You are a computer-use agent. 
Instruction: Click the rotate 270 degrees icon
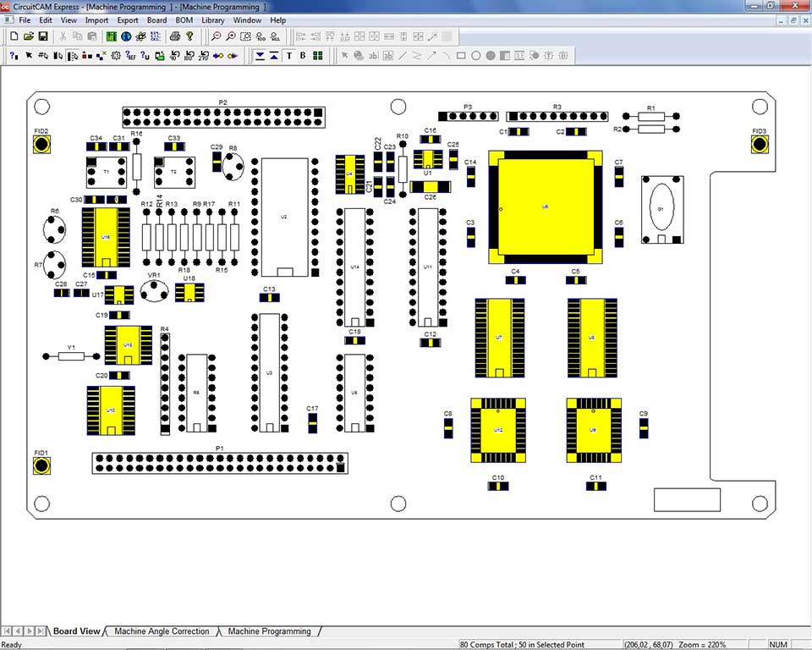click(203, 56)
